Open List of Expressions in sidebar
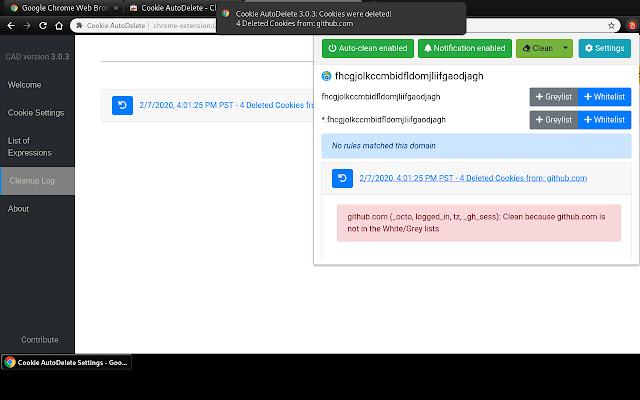 [x=37, y=147]
